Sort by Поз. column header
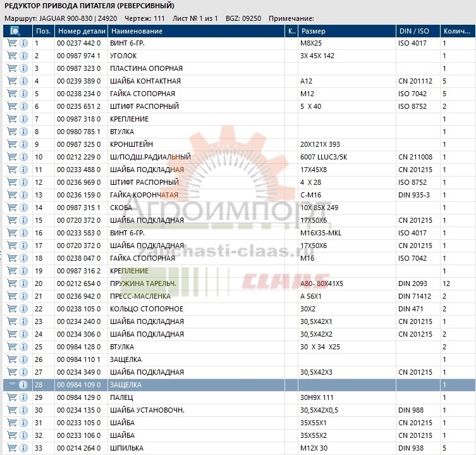The image size is (476, 455). 44,31
